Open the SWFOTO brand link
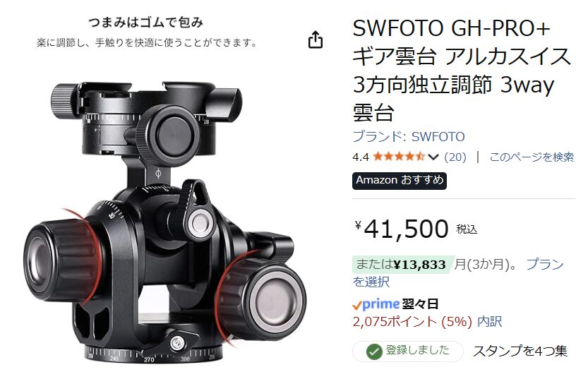The width and height of the screenshot is (588, 367). point(409,136)
